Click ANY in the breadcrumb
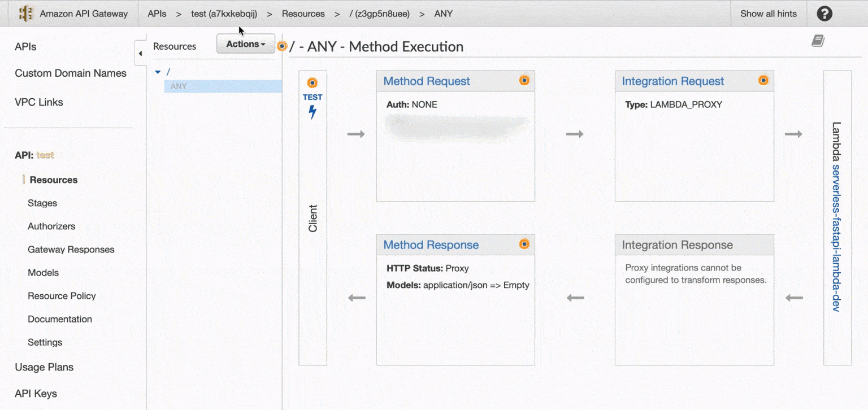Screen dimensions: 868x410 444,14
